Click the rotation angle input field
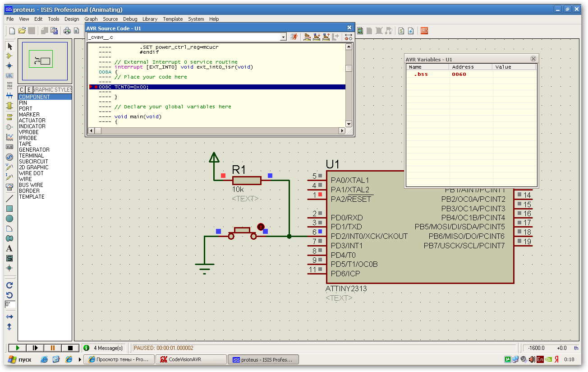 coord(10,305)
